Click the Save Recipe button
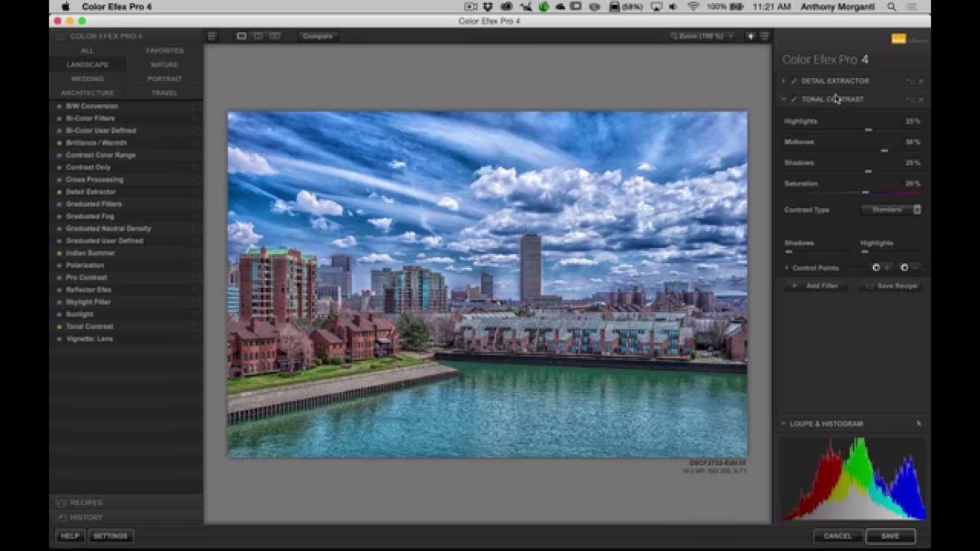The width and height of the screenshot is (980, 551). (890, 285)
